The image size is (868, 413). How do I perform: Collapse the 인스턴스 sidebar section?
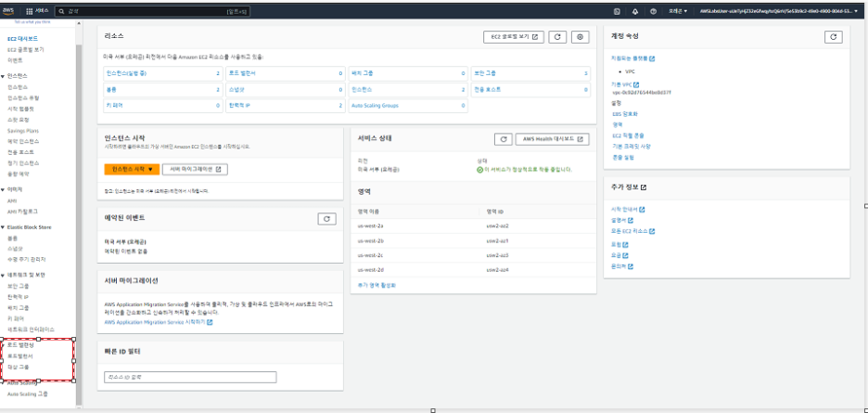3,76
